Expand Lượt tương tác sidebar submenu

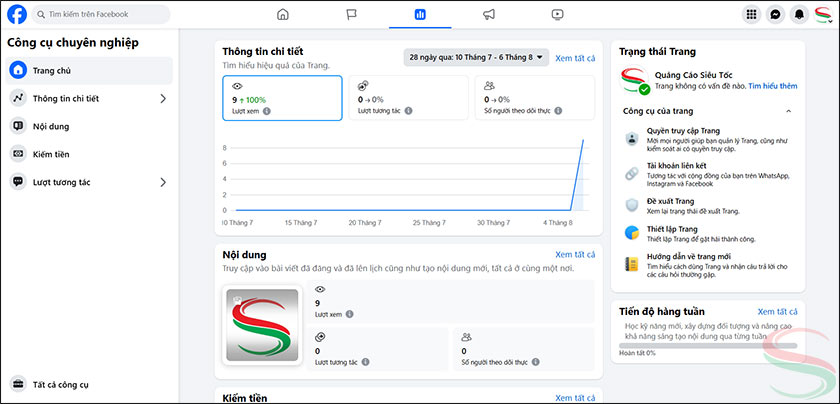click(163, 182)
